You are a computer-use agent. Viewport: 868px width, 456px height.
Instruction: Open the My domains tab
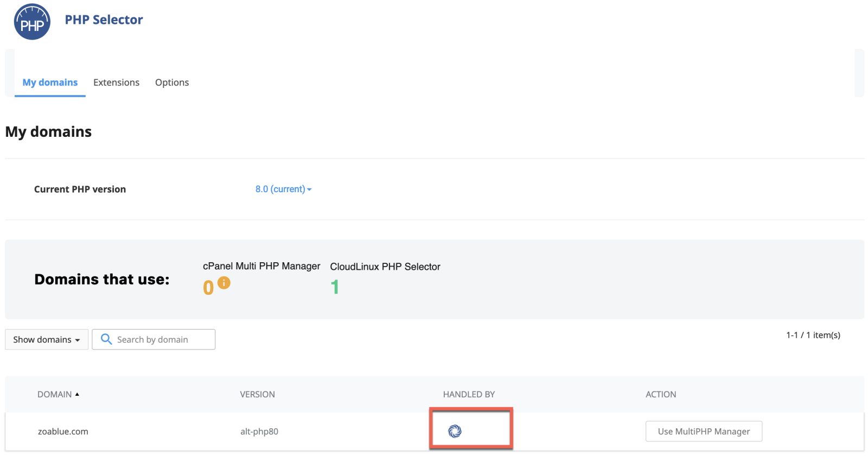(x=50, y=83)
